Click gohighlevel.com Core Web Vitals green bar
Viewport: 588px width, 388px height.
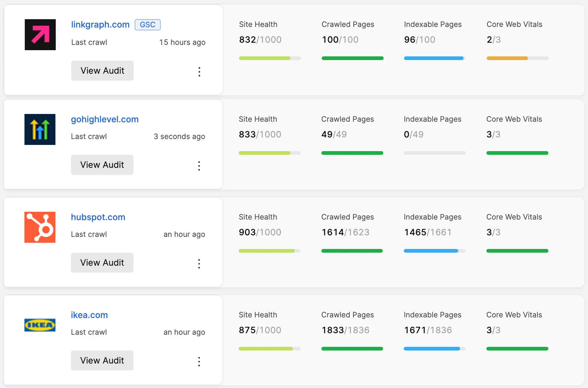coord(517,153)
